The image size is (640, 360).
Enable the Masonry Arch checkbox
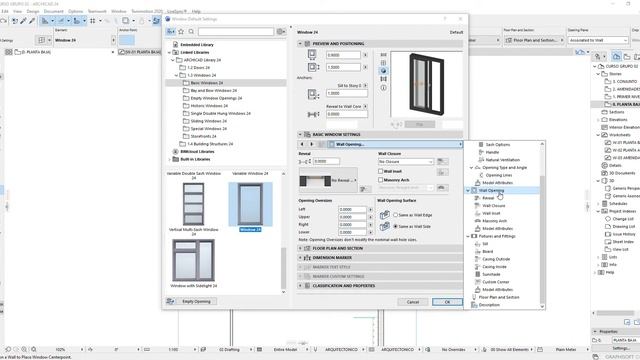click(380, 180)
